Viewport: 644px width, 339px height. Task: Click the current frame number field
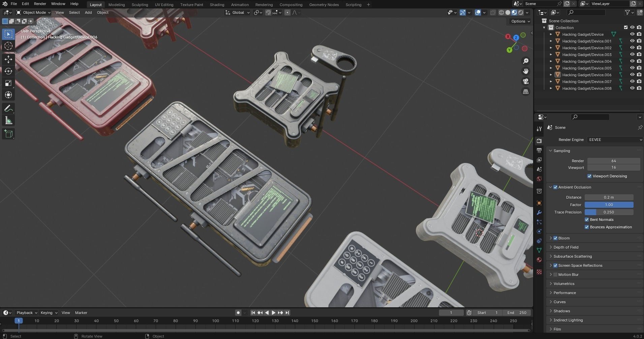pos(451,313)
